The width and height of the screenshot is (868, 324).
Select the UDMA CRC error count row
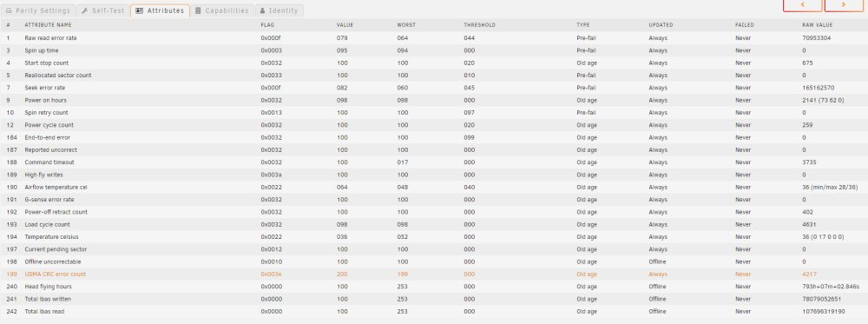point(434,274)
